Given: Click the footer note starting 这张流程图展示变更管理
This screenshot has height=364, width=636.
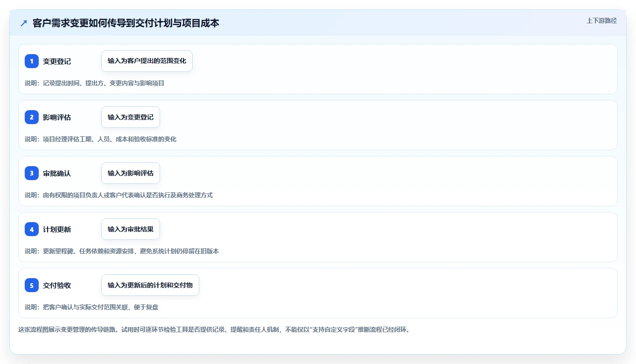Looking at the screenshot, I should click(x=214, y=329).
